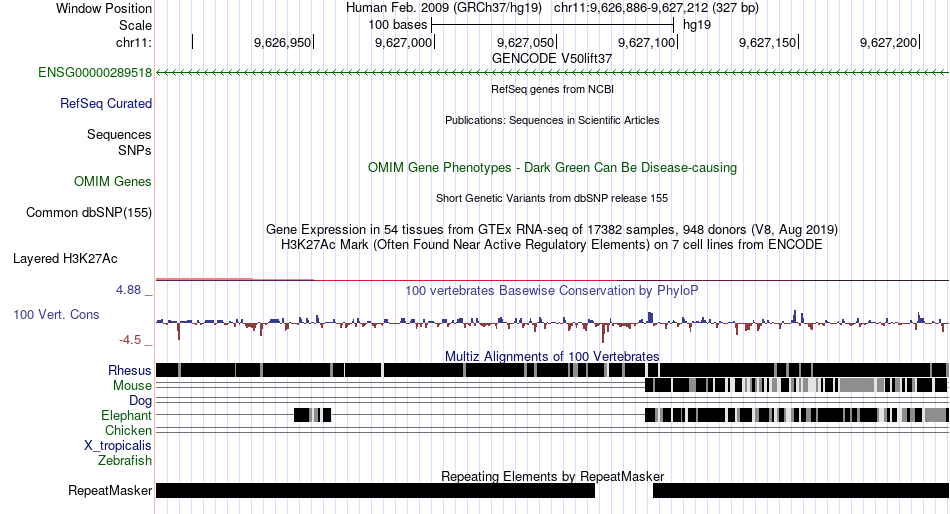Click the Mouse alignment blocks on the right
Screen dimensions: 950x514
[x=796, y=385]
